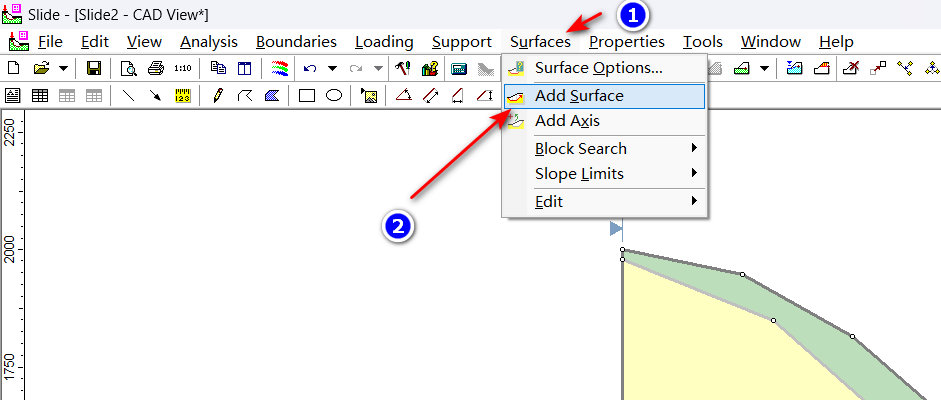Select the yellow ruler measure tool
Image resolution: width=941 pixels, height=400 pixels.
(183, 96)
